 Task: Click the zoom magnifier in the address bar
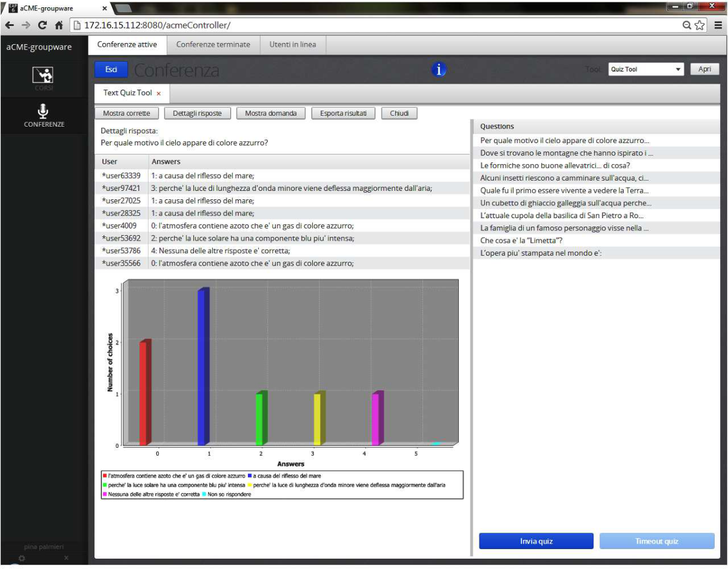pyautogui.click(x=687, y=27)
